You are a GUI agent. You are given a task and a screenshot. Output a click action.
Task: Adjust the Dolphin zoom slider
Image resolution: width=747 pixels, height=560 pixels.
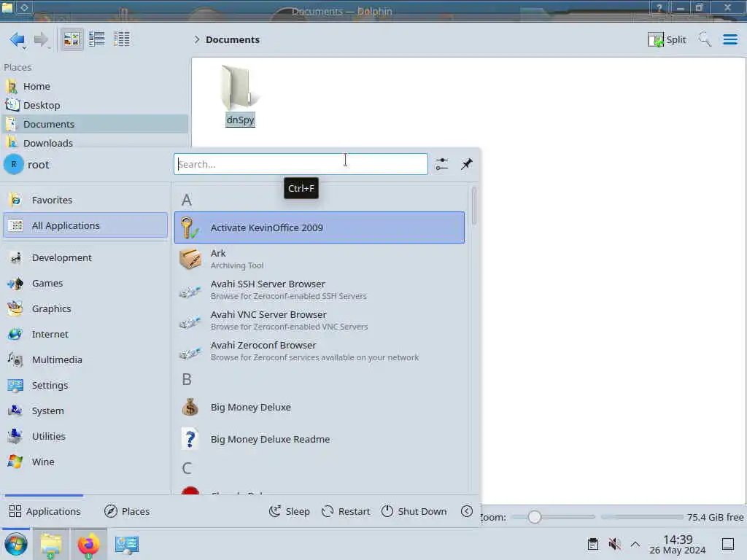554,517
